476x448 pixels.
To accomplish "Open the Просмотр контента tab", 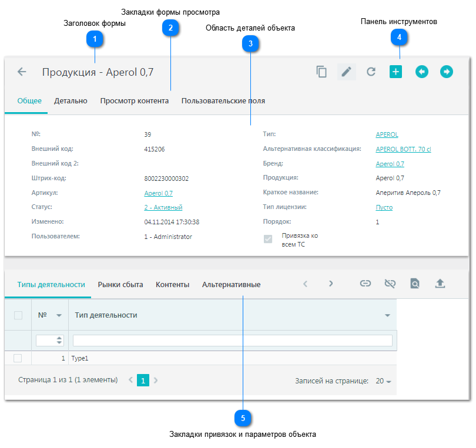I will [135, 101].
